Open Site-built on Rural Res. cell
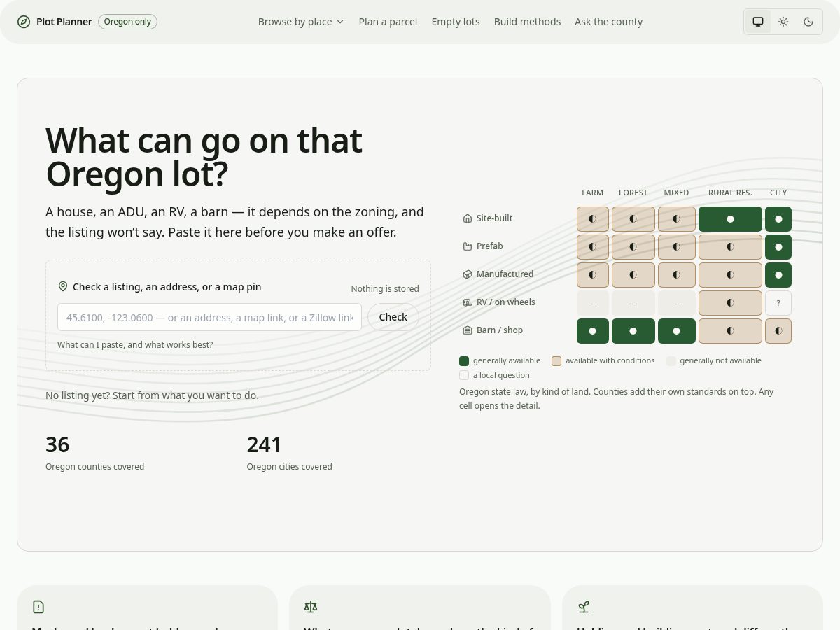This screenshot has width=840, height=630. [x=730, y=219]
